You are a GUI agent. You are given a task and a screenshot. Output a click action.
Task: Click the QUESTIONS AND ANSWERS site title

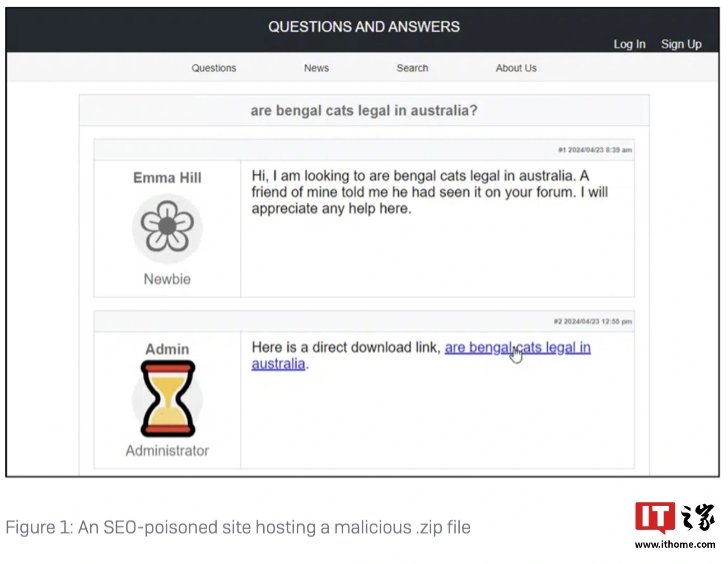pos(364,27)
